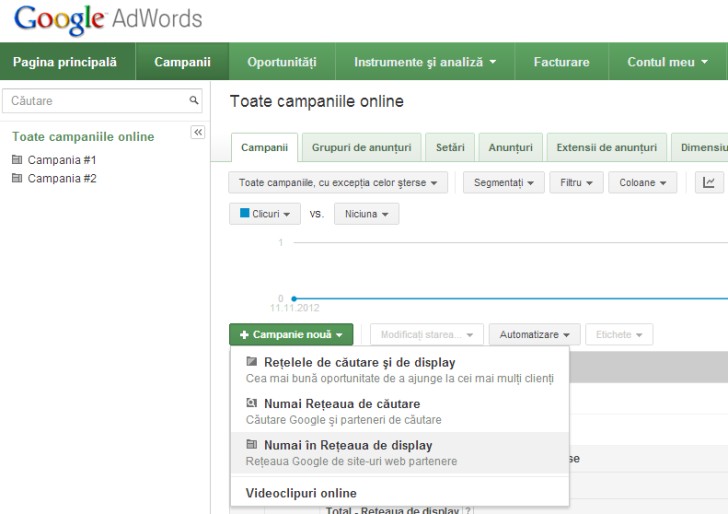Click the Campanie nouă button
Viewport: 728px width, 514px height.
291,335
